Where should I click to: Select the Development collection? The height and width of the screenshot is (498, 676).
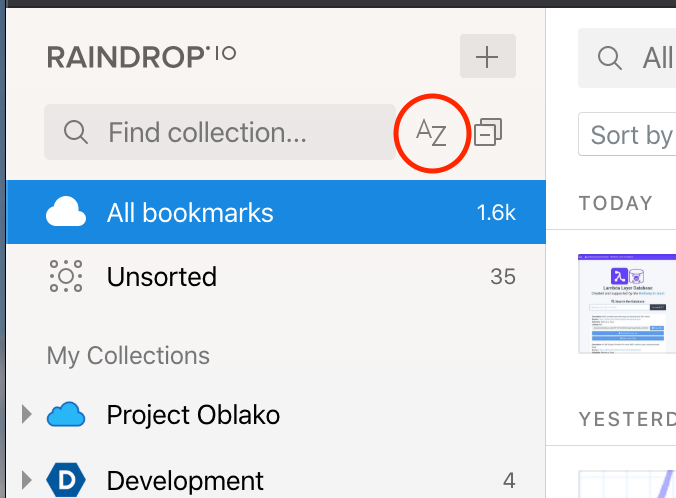tap(185, 480)
